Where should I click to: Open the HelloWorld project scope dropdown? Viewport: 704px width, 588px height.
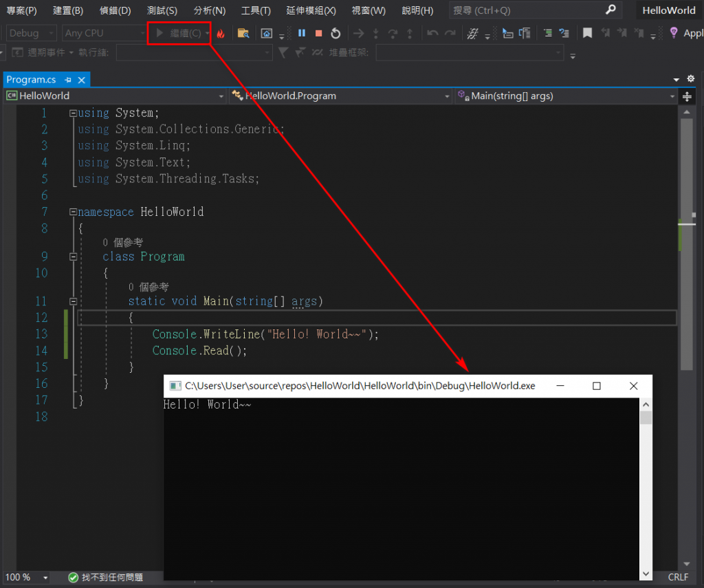click(115, 96)
